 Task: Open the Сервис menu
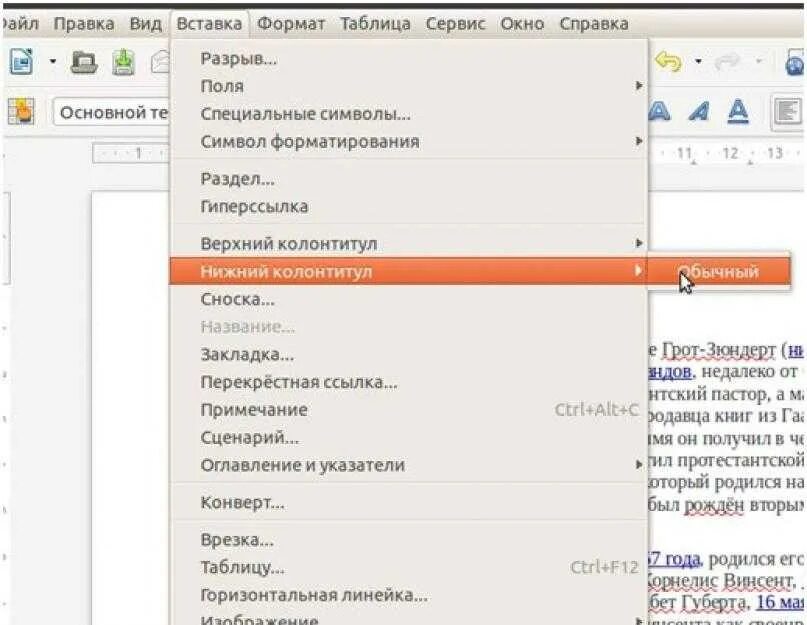click(455, 24)
